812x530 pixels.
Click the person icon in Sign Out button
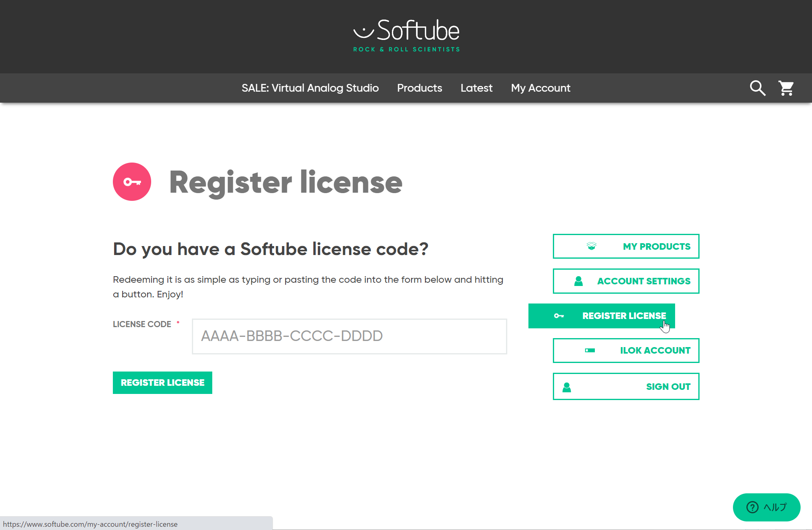tap(566, 387)
